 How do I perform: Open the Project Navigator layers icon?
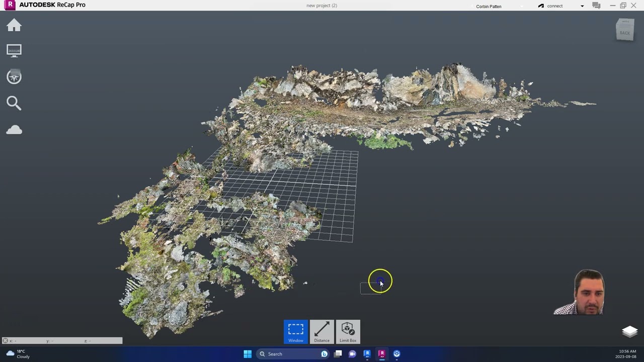pyautogui.click(x=630, y=331)
